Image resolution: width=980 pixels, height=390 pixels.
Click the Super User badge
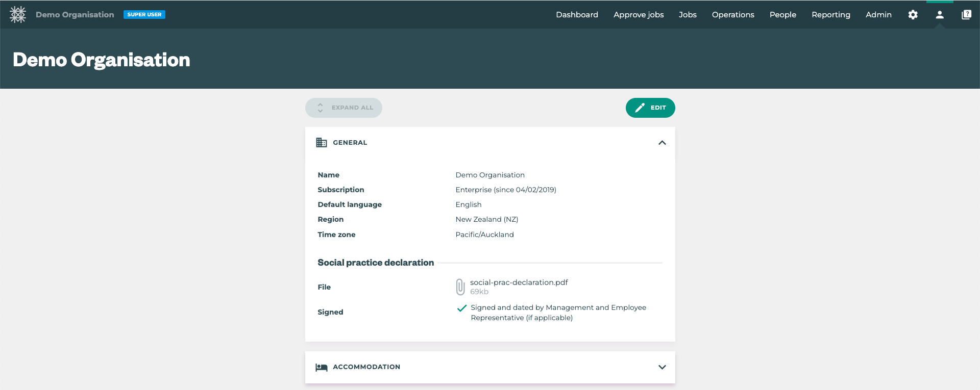(144, 15)
